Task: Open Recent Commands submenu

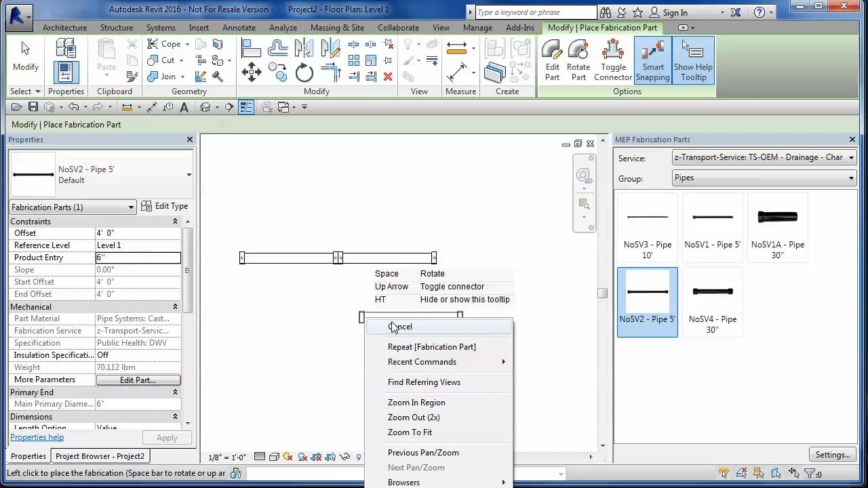Action: pos(439,362)
